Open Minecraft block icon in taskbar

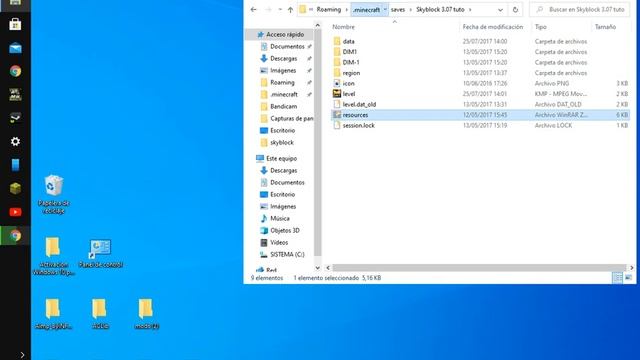(15, 188)
